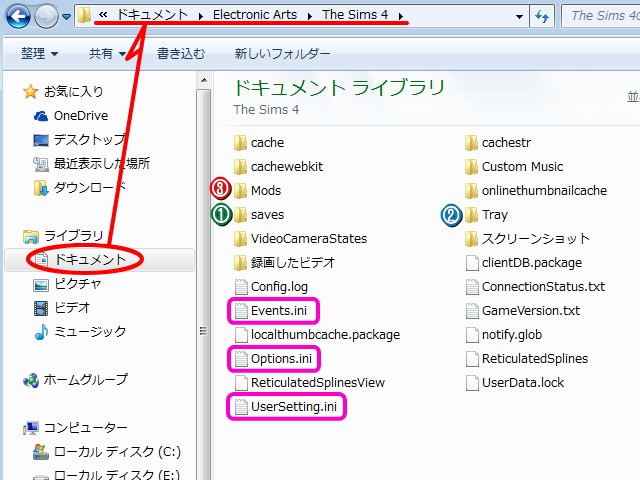Select the Events.ini file
This screenshot has height=480, width=640.
click(271, 311)
